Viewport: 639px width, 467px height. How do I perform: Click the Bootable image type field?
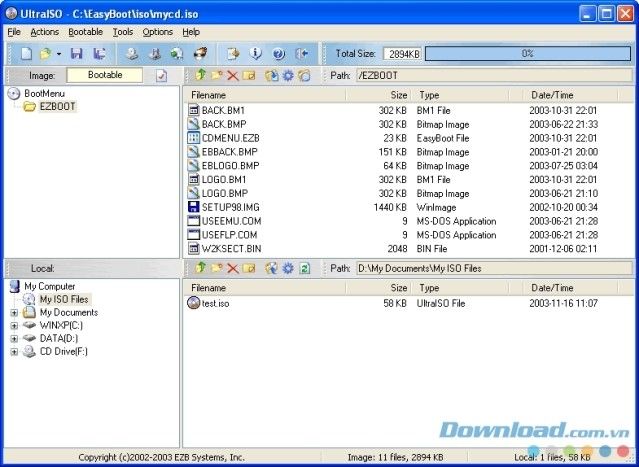[x=105, y=75]
